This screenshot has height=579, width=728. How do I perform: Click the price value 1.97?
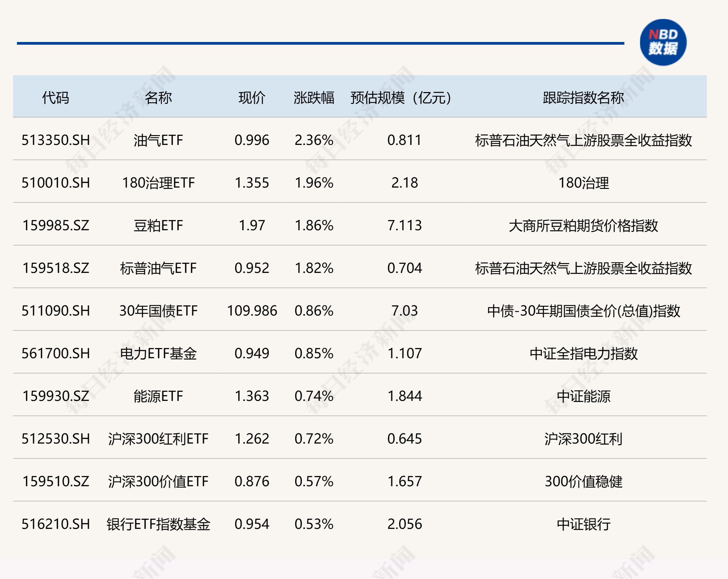(252, 226)
